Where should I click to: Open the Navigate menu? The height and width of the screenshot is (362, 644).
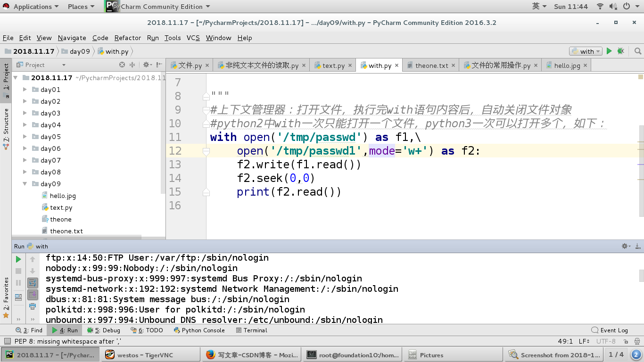tap(72, 38)
